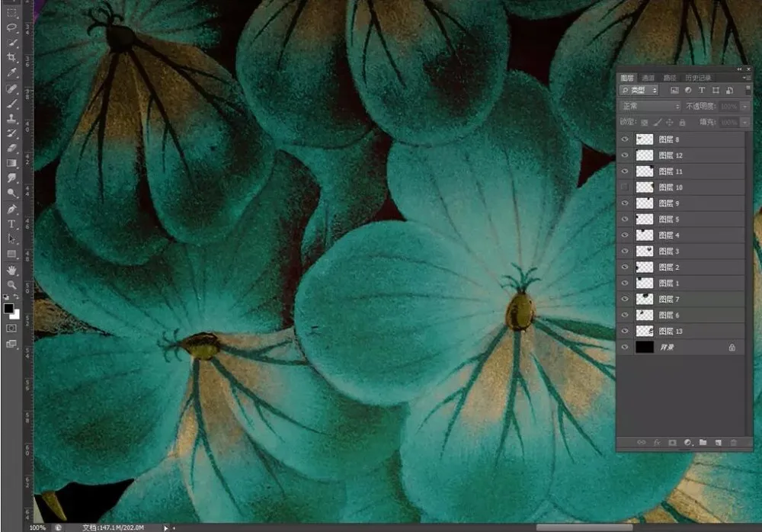Image resolution: width=762 pixels, height=532 pixels.
Task: Open the layer filter 类型 dropdown
Action: point(639,91)
